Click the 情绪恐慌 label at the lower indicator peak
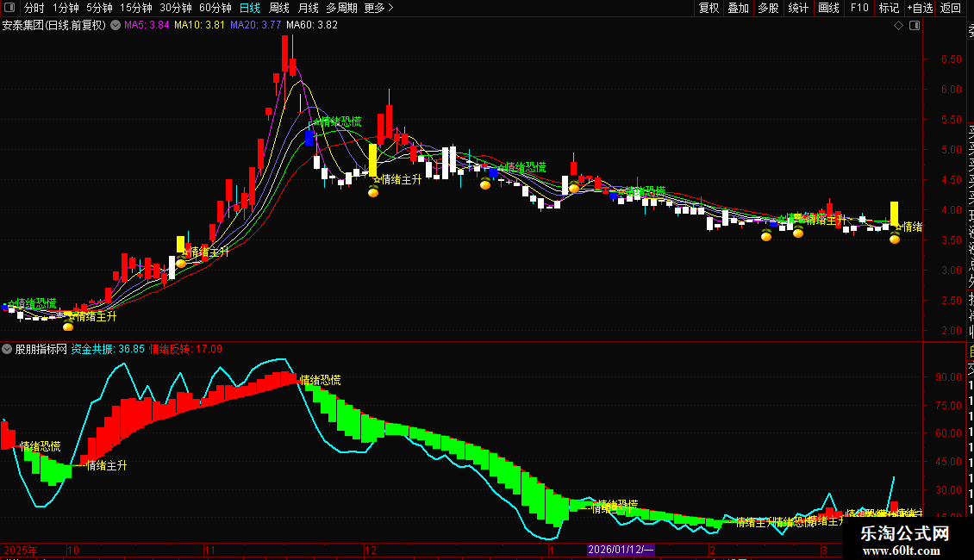This screenshot has height=560, width=974. (x=321, y=380)
